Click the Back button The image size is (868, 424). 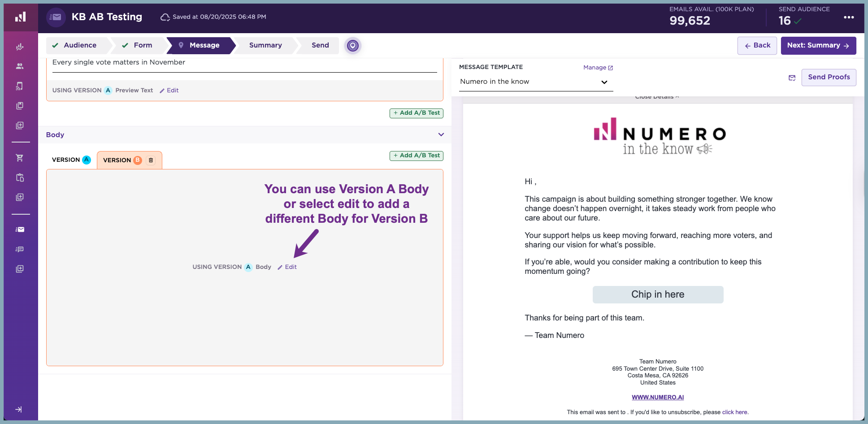coord(757,46)
